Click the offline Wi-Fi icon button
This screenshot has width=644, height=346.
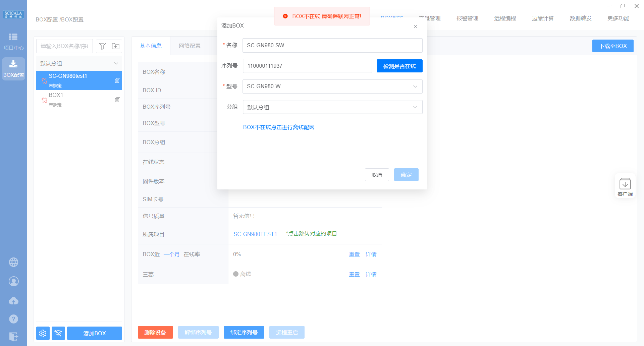58,333
